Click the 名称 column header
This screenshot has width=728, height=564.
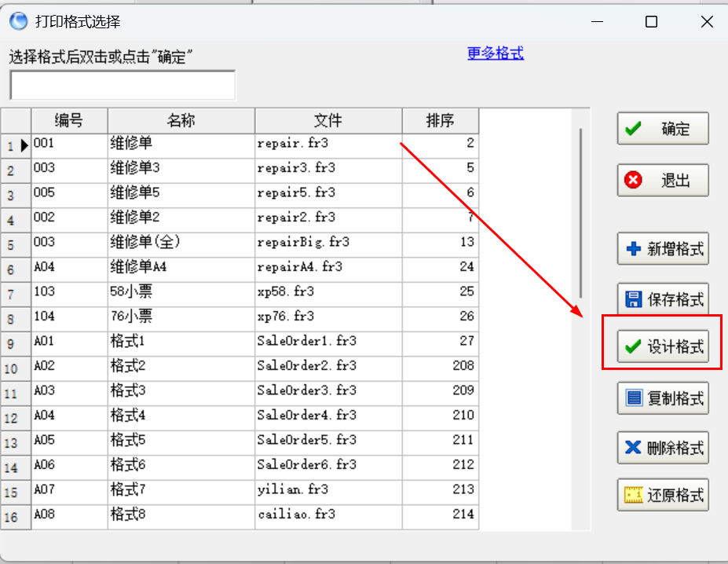tap(181, 121)
